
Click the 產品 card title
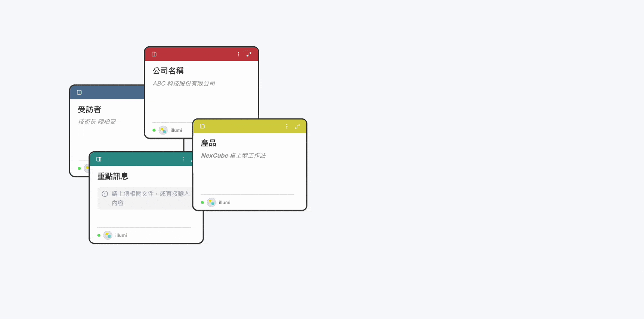(208, 143)
